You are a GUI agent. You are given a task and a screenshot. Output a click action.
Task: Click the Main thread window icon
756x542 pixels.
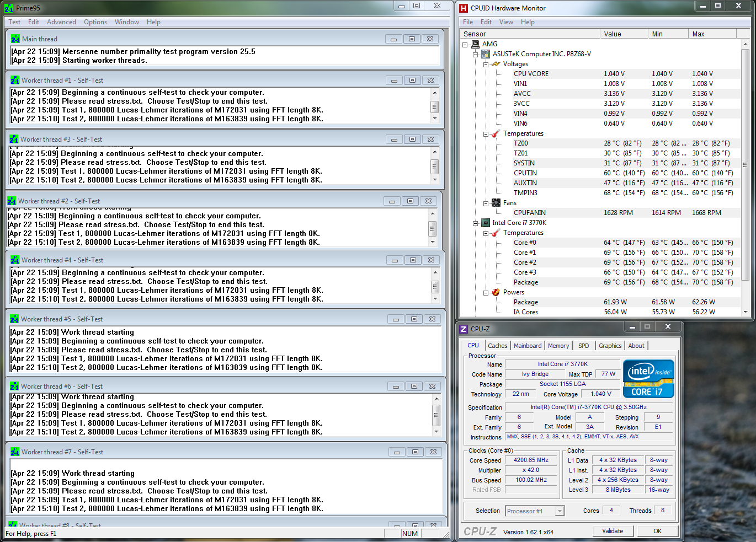coord(15,39)
